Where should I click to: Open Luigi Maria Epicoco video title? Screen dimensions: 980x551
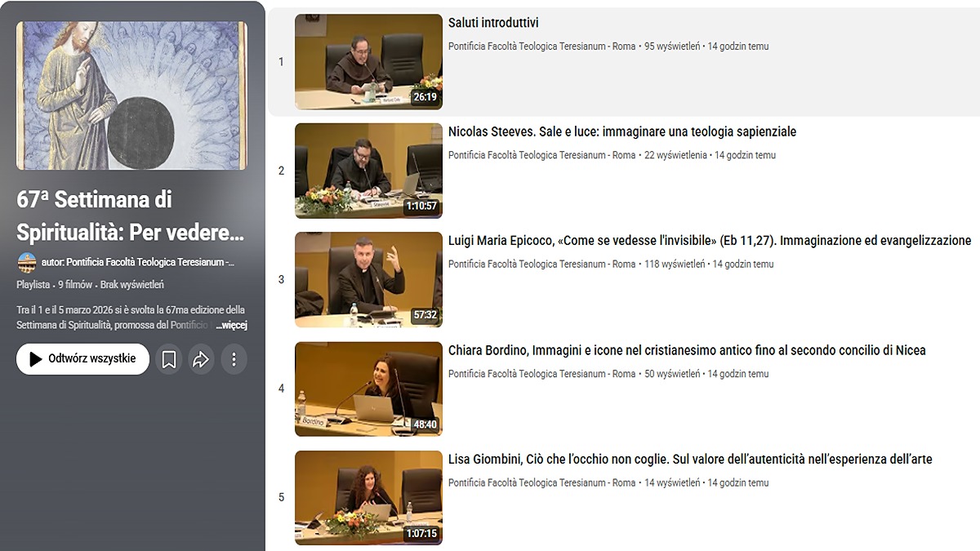click(x=709, y=240)
